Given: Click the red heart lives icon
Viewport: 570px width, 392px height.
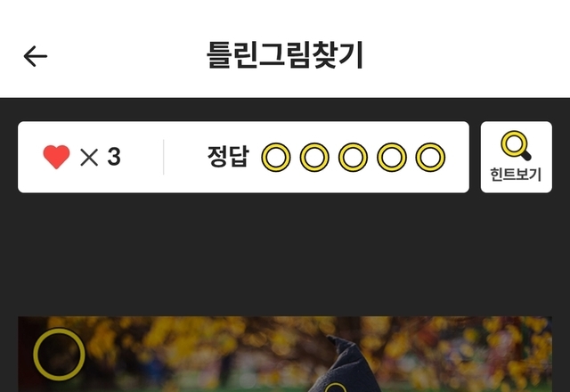Looking at the screenshot, I should (56, 157).
